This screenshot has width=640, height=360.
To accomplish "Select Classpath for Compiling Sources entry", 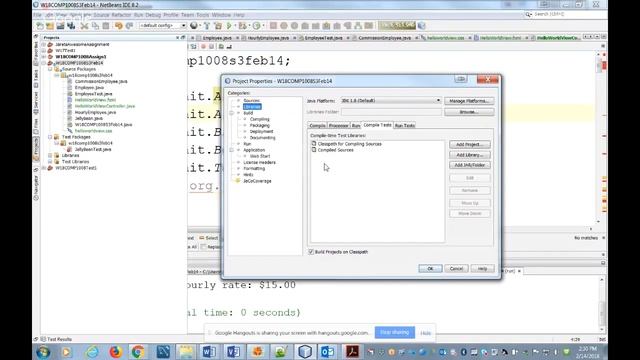I will (x=349, y=144).
